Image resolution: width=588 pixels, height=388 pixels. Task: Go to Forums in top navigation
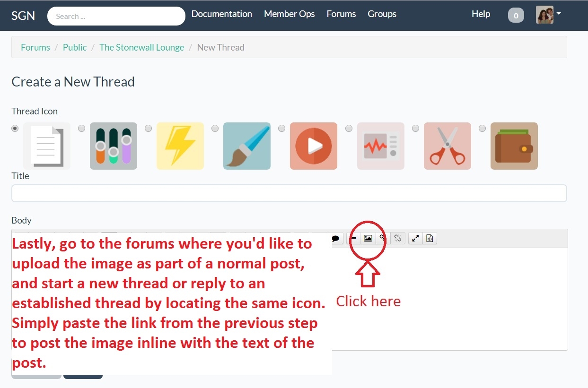tap(341, 14)
